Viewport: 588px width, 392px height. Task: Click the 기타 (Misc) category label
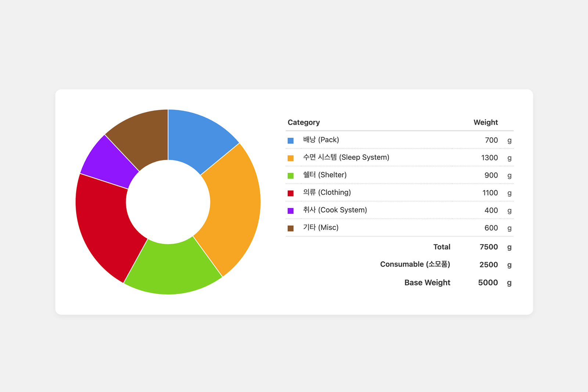coord(320,228)
